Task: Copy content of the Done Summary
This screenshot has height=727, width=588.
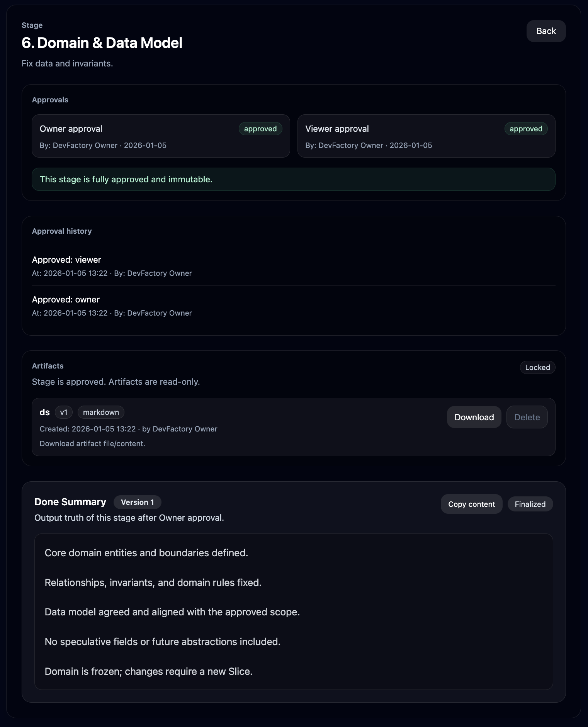Action: pyautogui.click(x=471, y=504)
